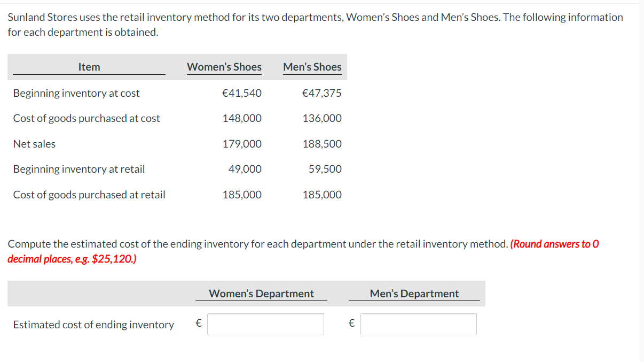
Task: Click the Cost of goods purchased at retail label
Action: click(89, 195)
